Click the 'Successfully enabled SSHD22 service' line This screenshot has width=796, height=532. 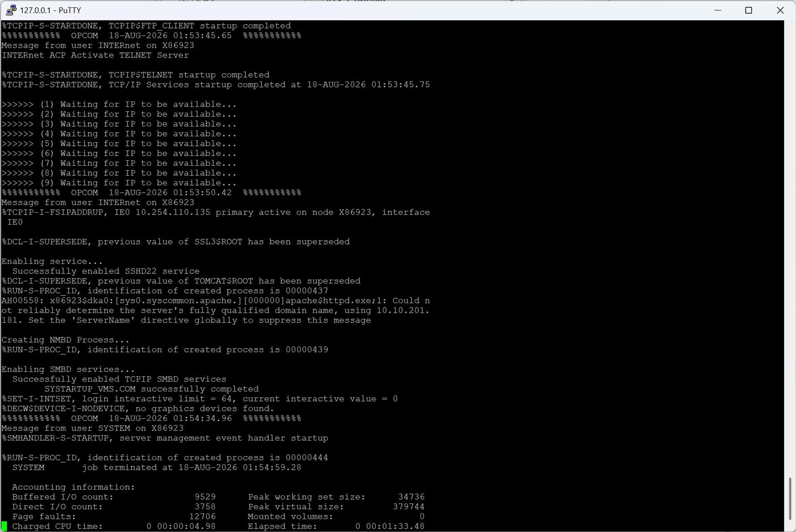click(x=106, y=271)
